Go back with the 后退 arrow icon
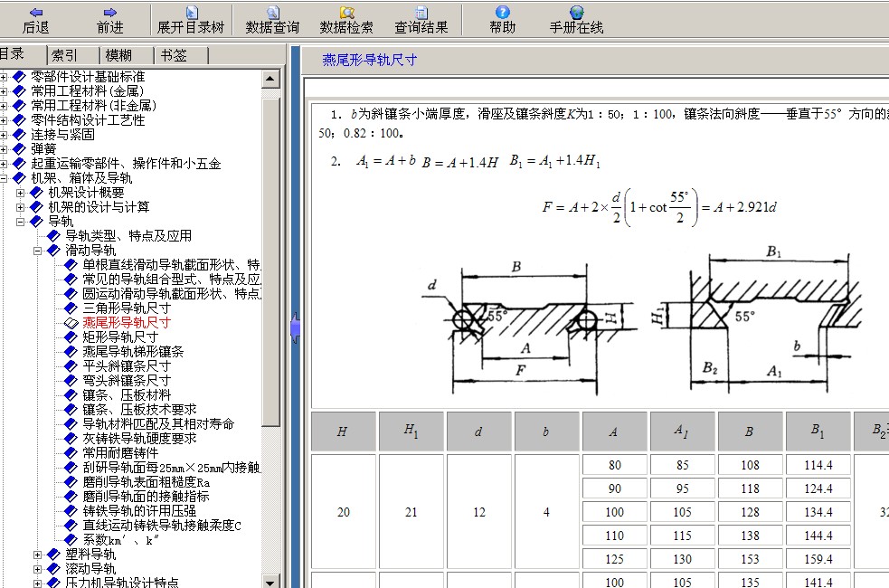 pos(35,12)
